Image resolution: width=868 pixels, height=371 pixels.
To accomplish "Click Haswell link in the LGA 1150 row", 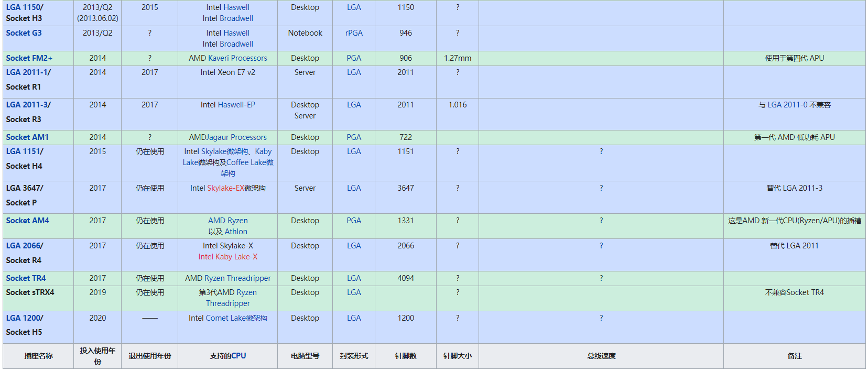I will (x=236, y=7).
